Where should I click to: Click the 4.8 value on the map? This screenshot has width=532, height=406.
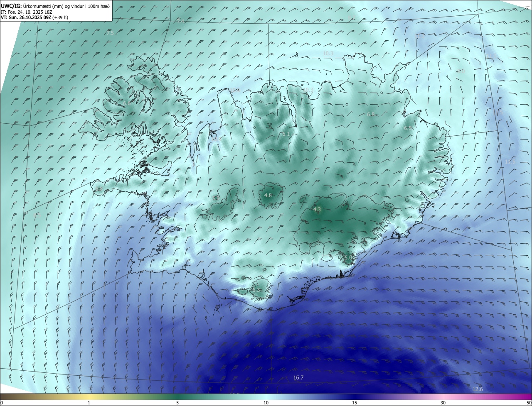pyautogui.click(x=268, y=195)
